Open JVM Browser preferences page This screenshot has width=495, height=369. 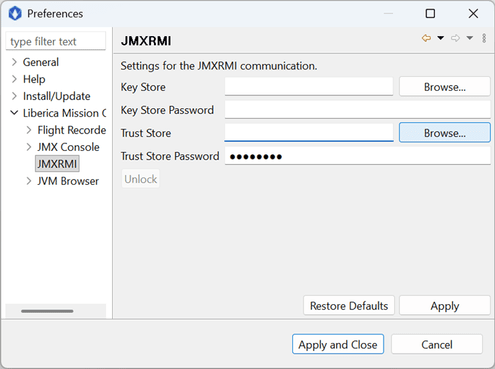point(68,181)
